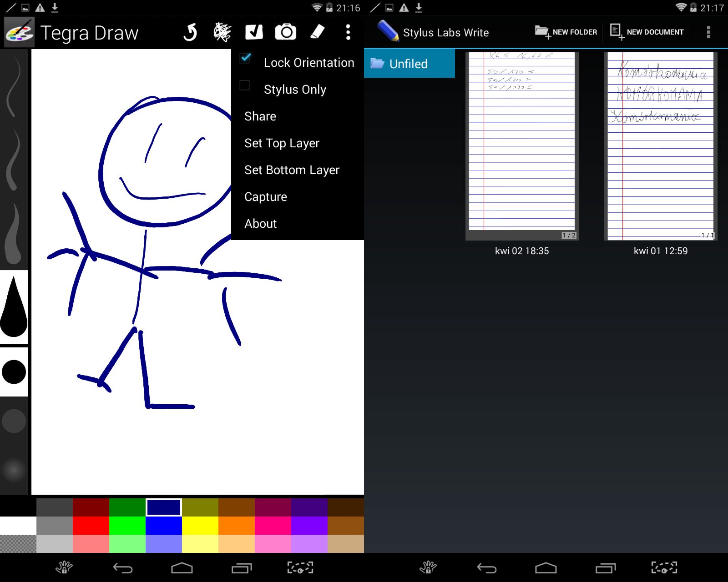Select the Unfiled folder

click(x=409, y=64)
